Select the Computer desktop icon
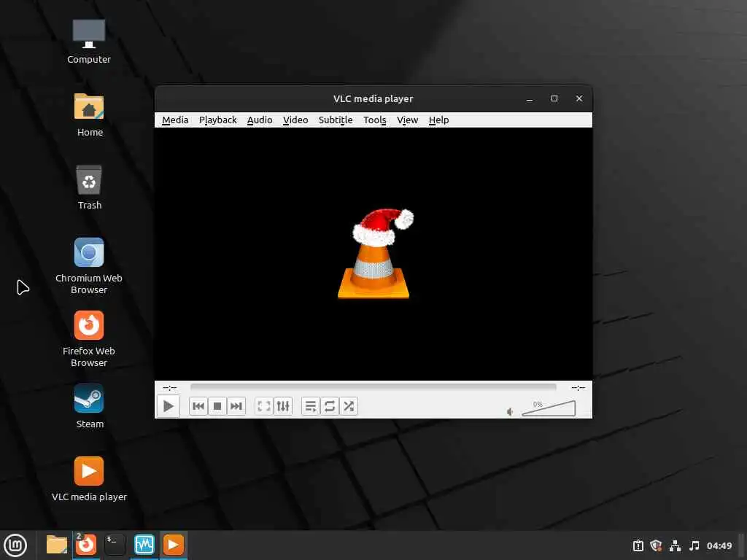747x560 pixels. [89, 42]
